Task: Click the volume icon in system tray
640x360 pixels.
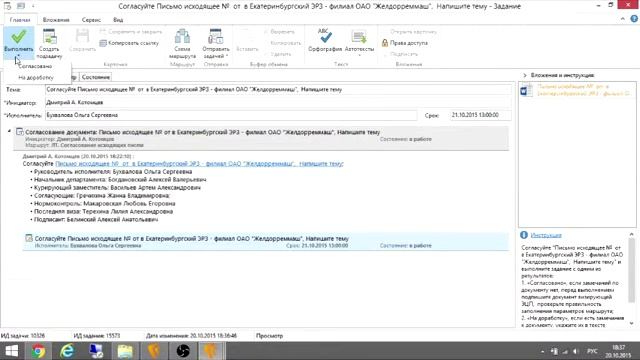Action: [576, 351]
